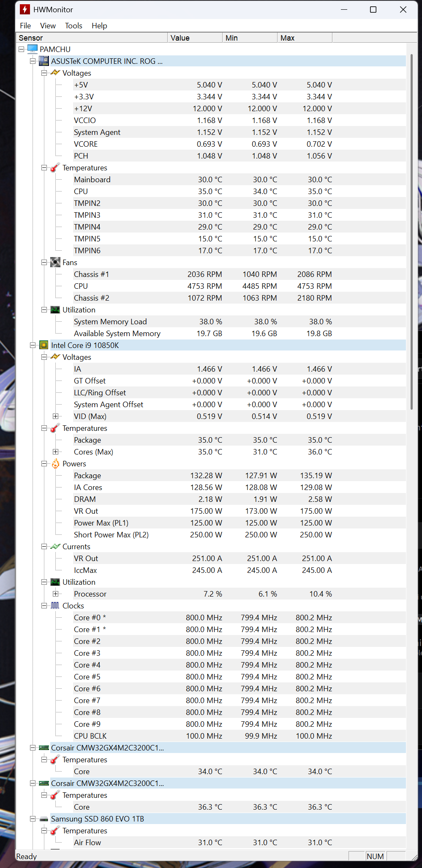The height and width of the screenshot is (868, 422).
Task: Click the Currents wave icon
Action: (x=55, y=546)
